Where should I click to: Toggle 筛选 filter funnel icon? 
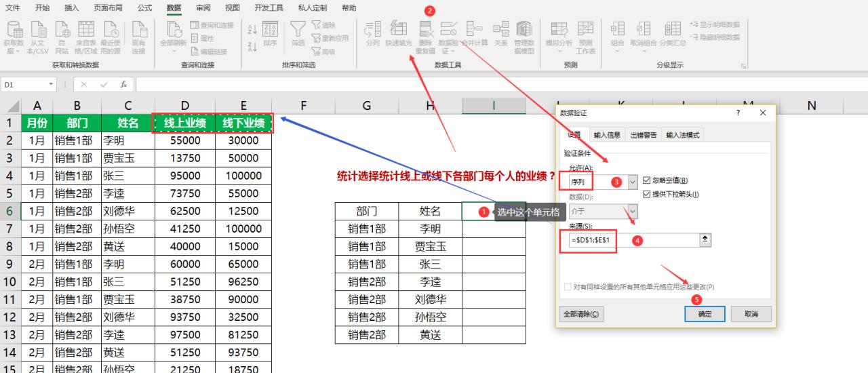tap(298, 34)
